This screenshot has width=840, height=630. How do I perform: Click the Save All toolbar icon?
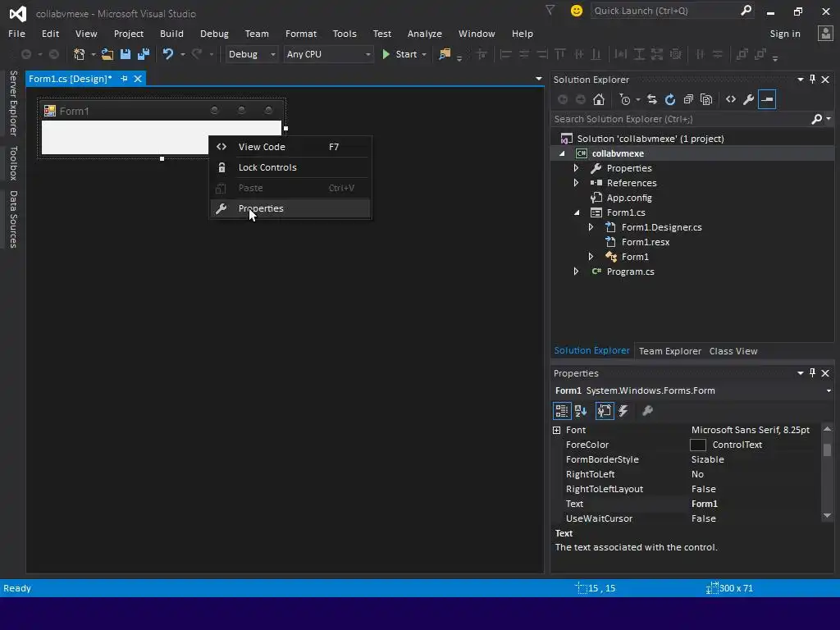point(143,54)
